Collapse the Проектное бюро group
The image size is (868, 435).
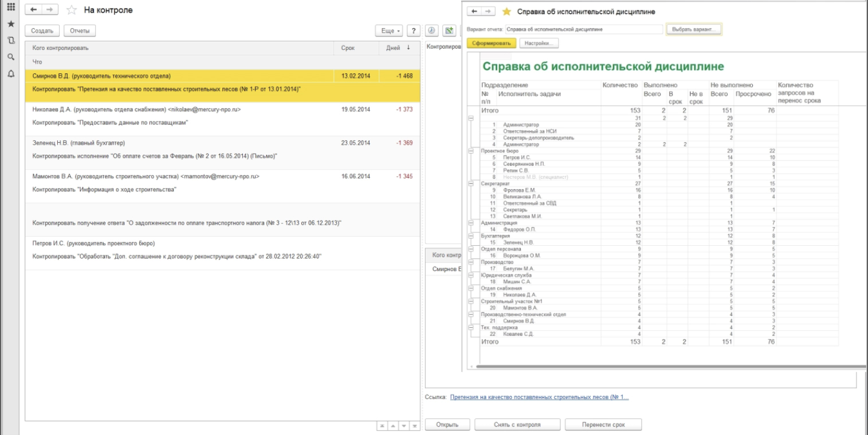[x=471, y=151]
